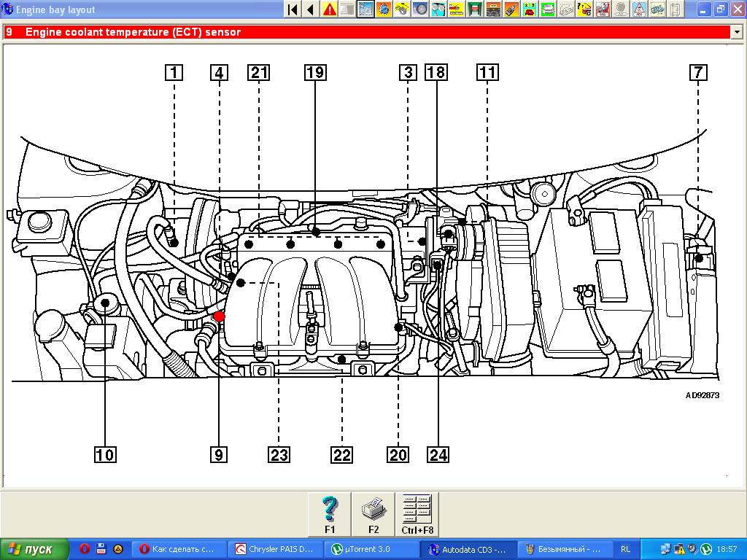Click component label 11 in diagram

pos(487,72)
